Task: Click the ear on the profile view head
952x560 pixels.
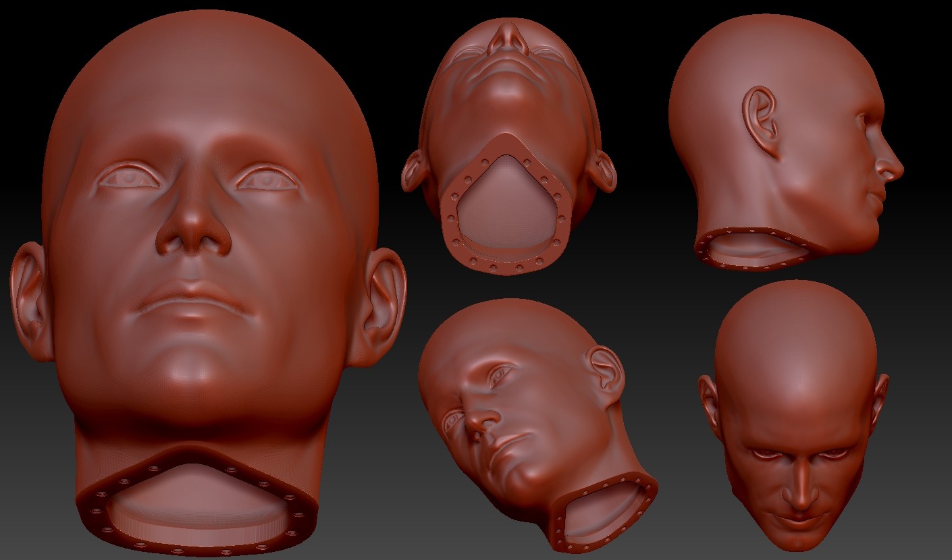Action: pyautogui.click(x=760, y=115)
